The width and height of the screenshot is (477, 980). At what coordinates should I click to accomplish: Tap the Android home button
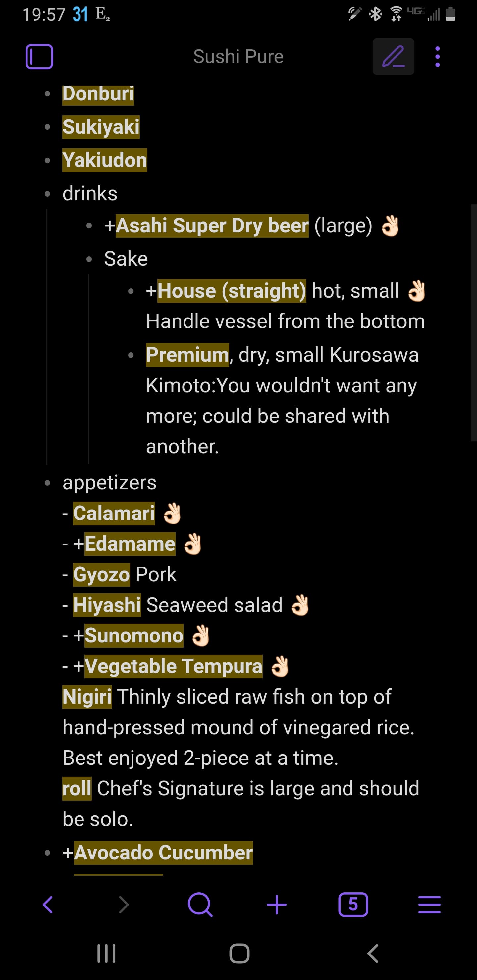pyautogui.click(x=239, y=954)
